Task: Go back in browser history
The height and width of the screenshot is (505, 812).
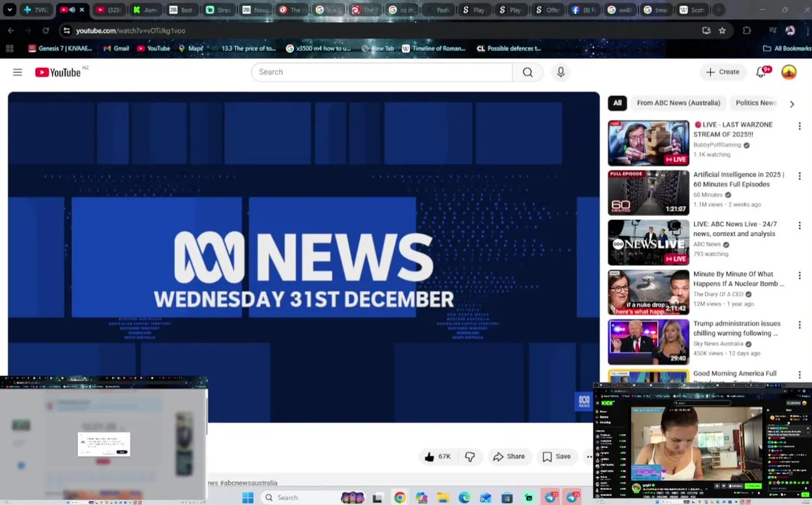Action: point(11,31)
